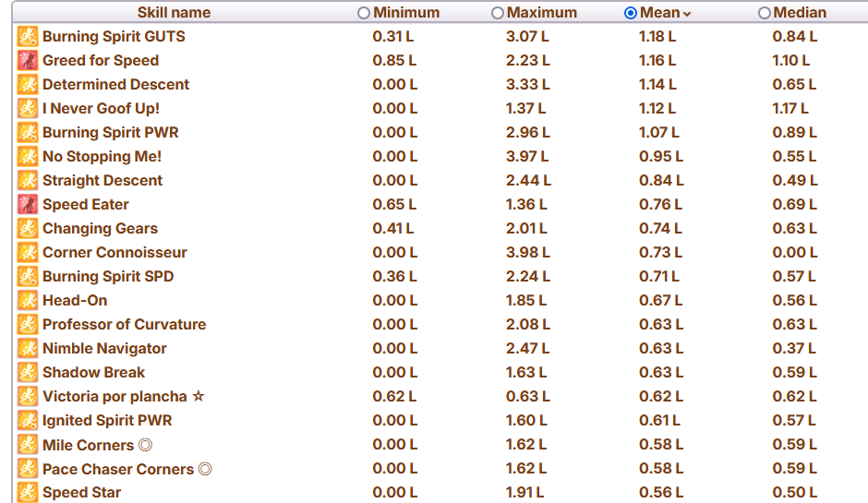Viewport: 868px width, 503px height.
Task: Click the Pace Chaser Corners skill icon
Action: coord(28,469)
